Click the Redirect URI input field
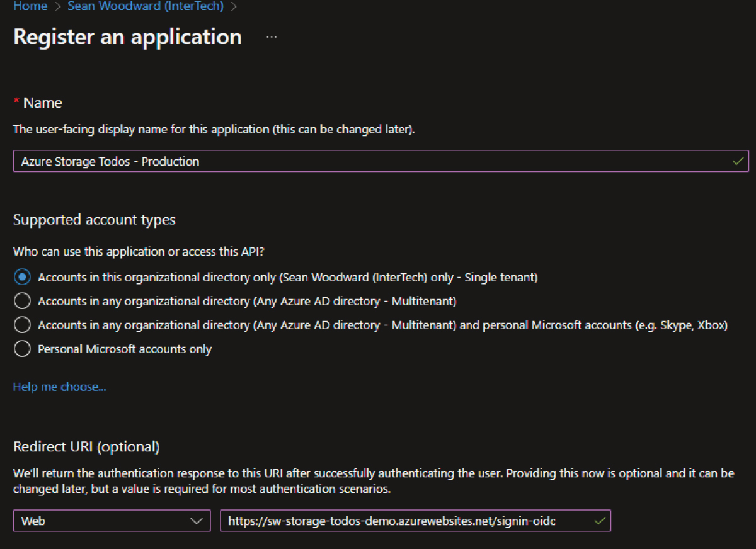The image size is (756, 549). coord(415,521)
